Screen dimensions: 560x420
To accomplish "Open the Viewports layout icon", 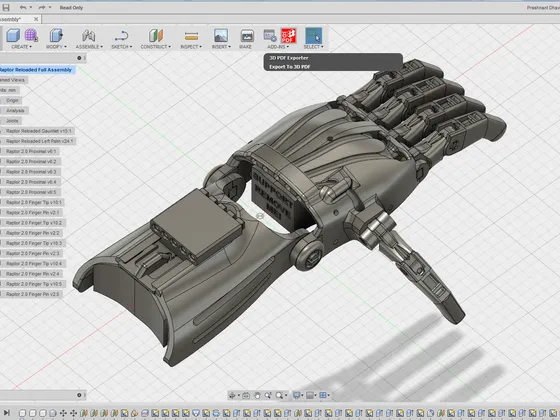I will coord(323,395).
